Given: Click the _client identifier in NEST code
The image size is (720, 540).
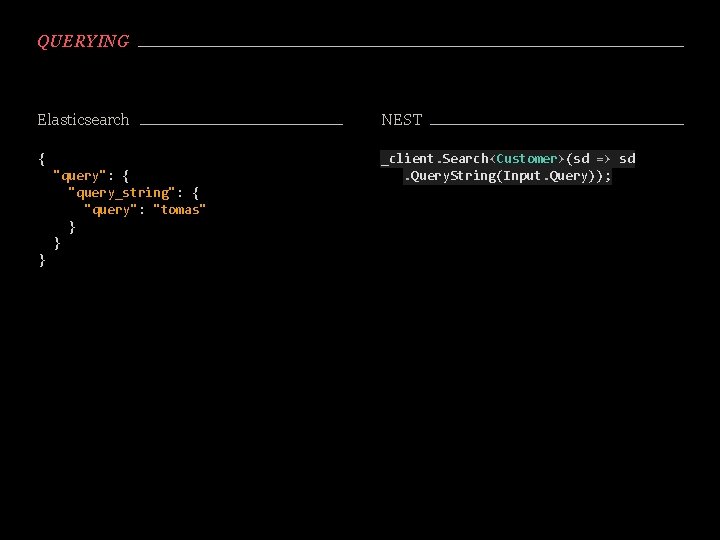Looking at the screenshot, I should [407, 158].
